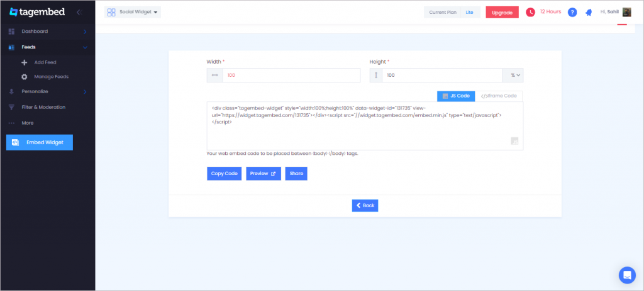Choose Add Feed

click(x=45, y=62)
